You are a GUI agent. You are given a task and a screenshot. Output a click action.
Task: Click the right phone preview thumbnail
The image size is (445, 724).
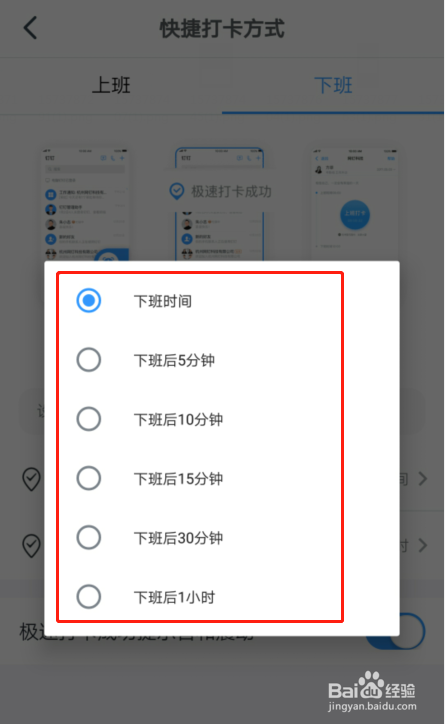tap(355, 205)
